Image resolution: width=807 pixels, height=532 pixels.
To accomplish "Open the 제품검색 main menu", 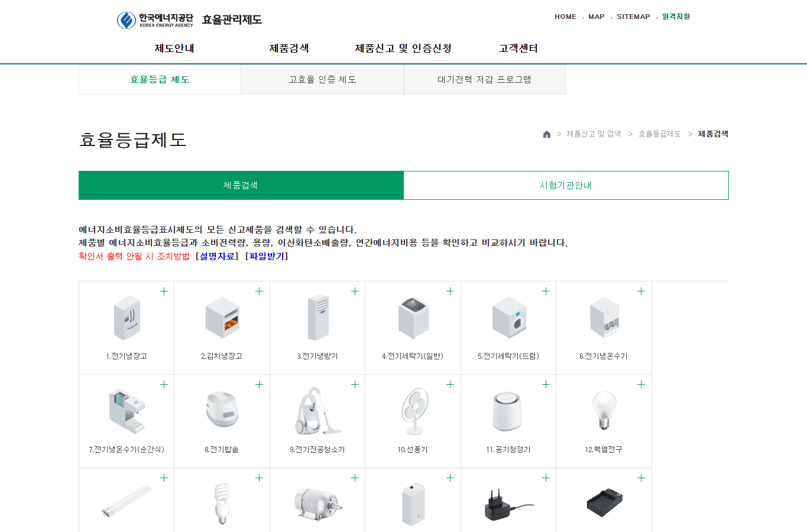I will tap(289, 48).
